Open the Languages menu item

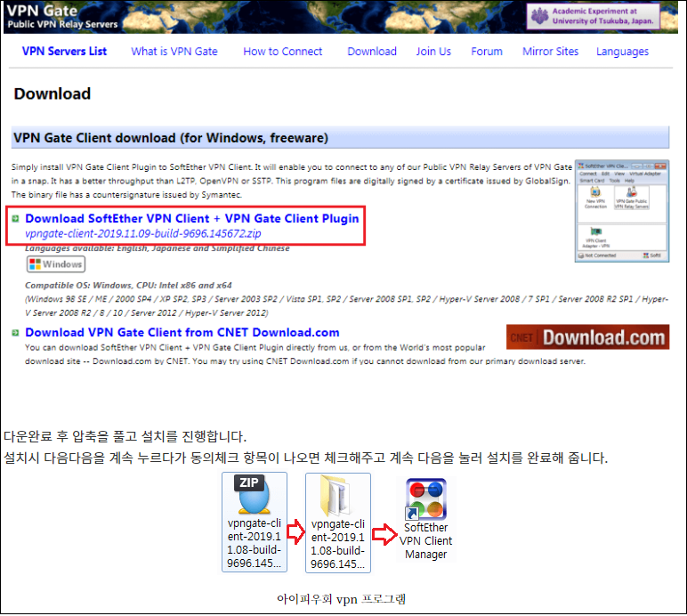coord(622,52)
